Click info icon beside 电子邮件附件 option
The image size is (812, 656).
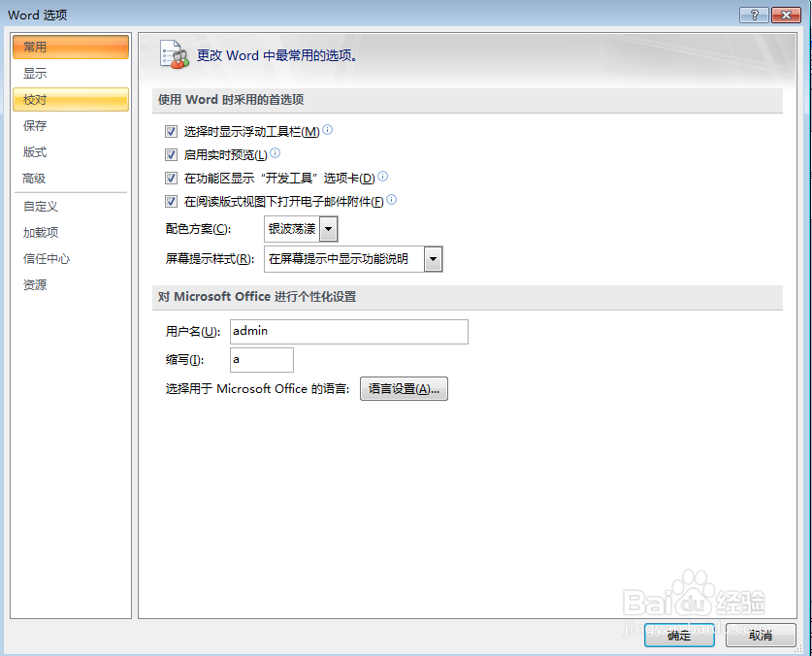392,200
